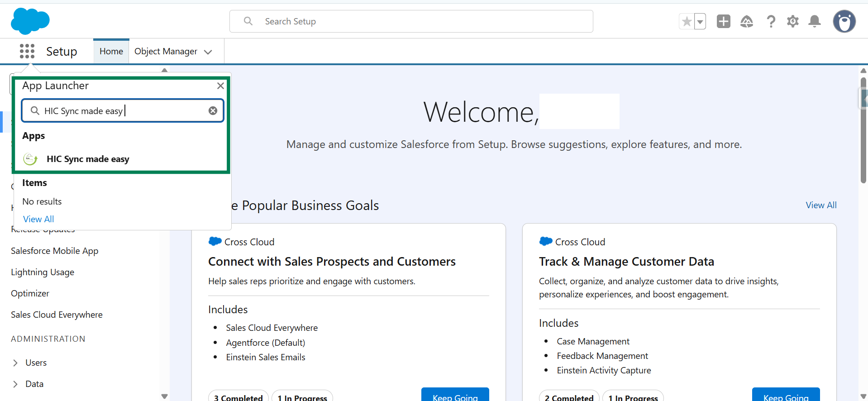The height and width of the screenshot is (401, 868).
Task: Select HIC Sync made easy app result
Action: pos(88,159)
